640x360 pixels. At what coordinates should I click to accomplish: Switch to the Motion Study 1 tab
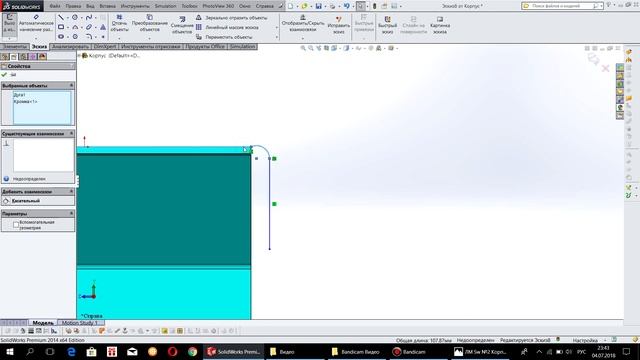[x=81, y=322]
